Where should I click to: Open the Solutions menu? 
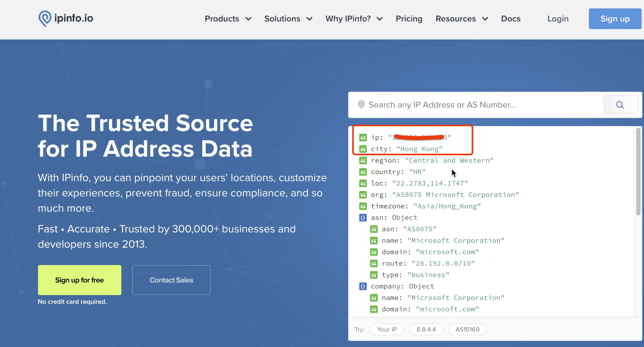(x=282, y=19)
